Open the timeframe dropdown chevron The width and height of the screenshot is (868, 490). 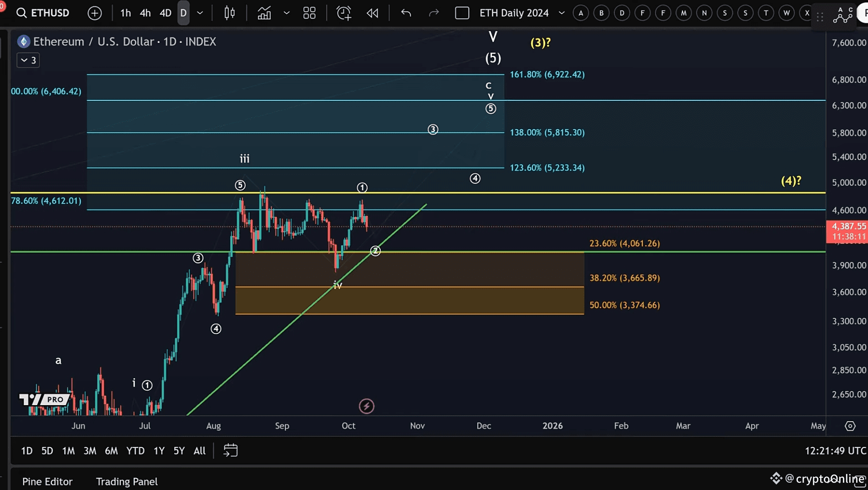pyautogui.click(x=200, y=13)
